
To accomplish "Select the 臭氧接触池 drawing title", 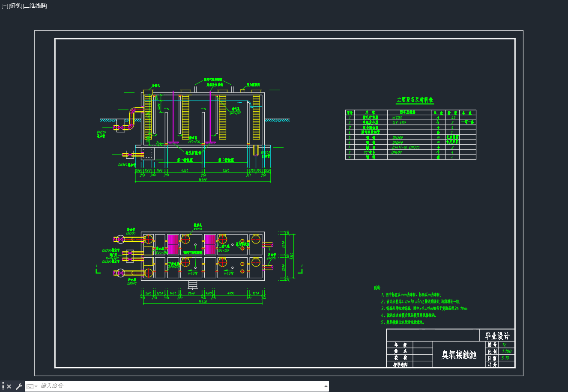I will point(459,354).
